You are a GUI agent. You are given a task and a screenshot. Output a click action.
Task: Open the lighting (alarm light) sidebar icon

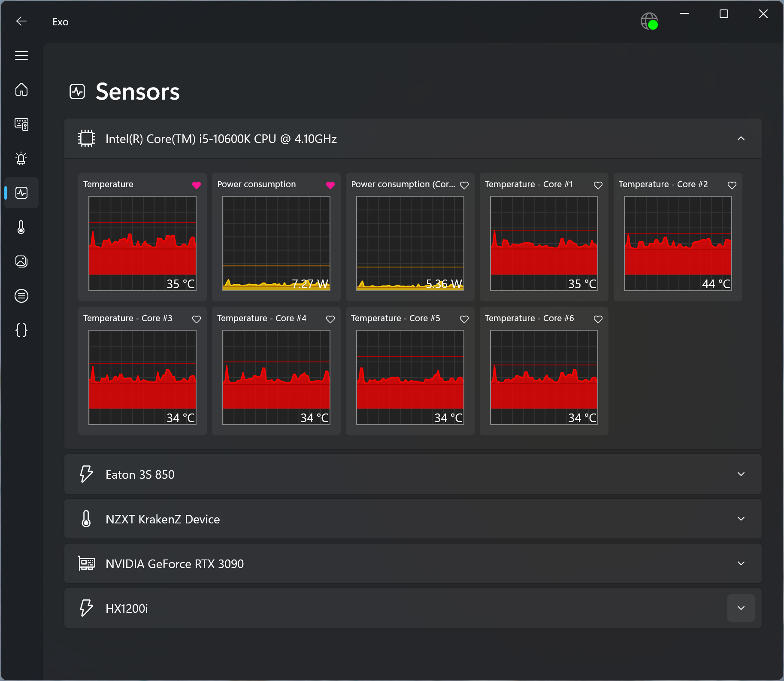tap(21, 158)
